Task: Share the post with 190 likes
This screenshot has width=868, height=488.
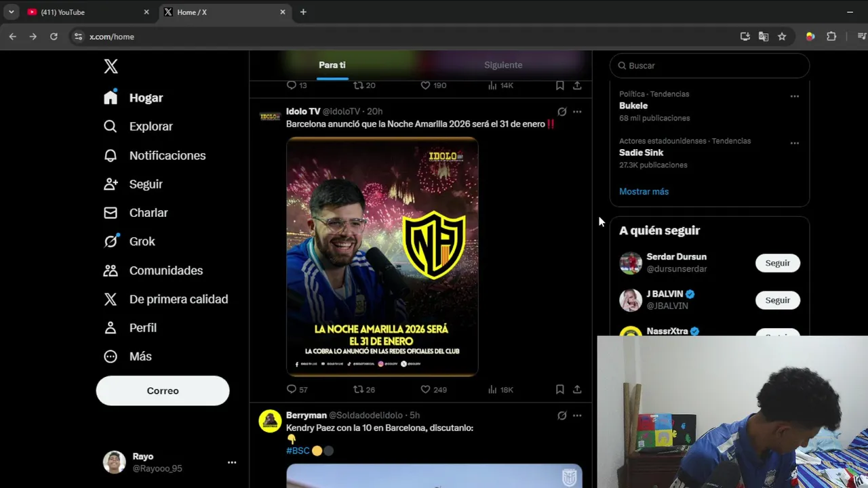Action: click(x=577, y=85)
